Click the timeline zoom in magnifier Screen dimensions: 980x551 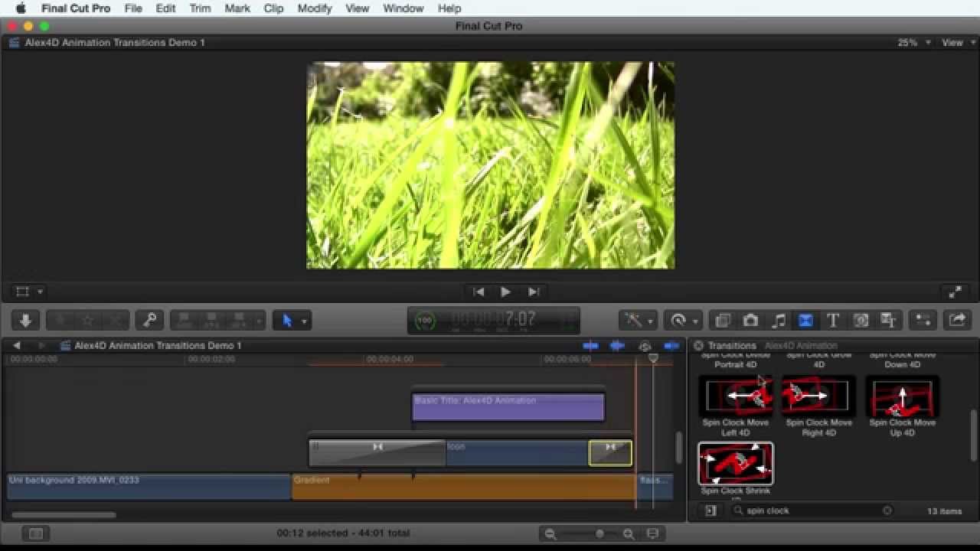[628, 534]
